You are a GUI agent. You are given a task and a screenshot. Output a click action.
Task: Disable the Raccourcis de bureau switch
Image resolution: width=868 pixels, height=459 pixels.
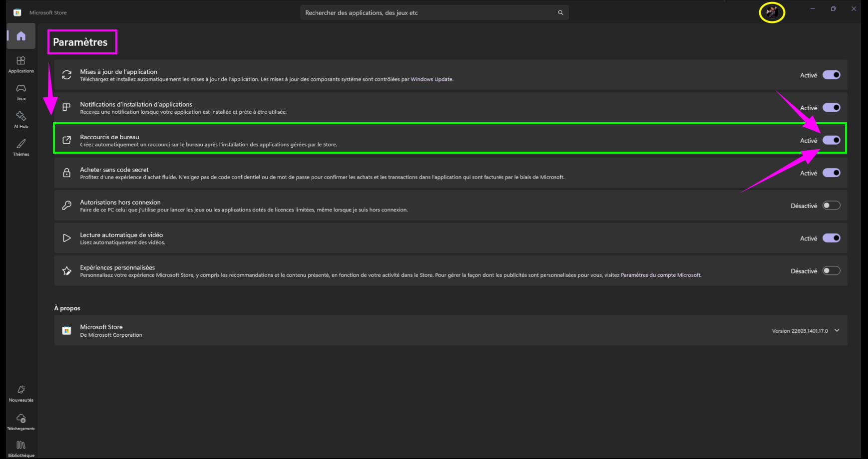[832, 140]
